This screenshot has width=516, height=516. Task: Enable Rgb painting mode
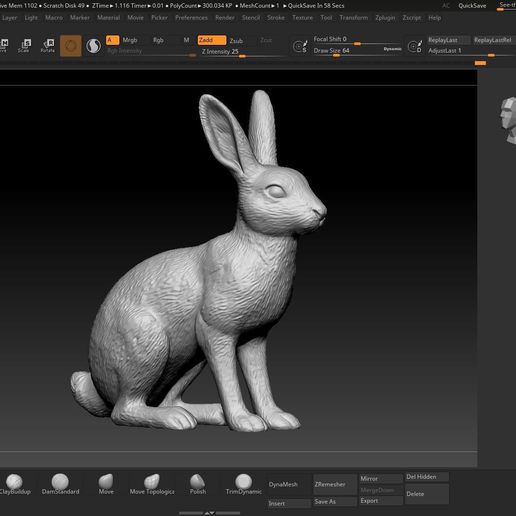(158, 40)
